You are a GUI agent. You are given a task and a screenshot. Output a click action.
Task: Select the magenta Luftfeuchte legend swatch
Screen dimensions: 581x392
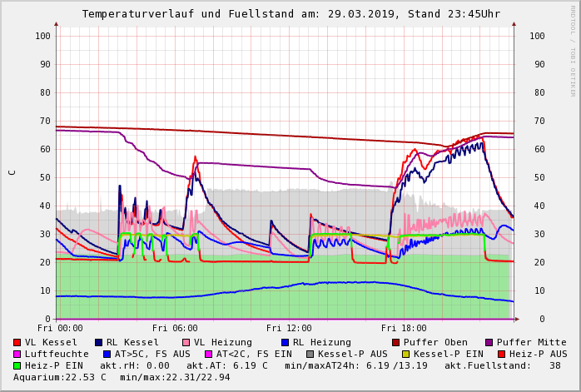pos(17,354)
